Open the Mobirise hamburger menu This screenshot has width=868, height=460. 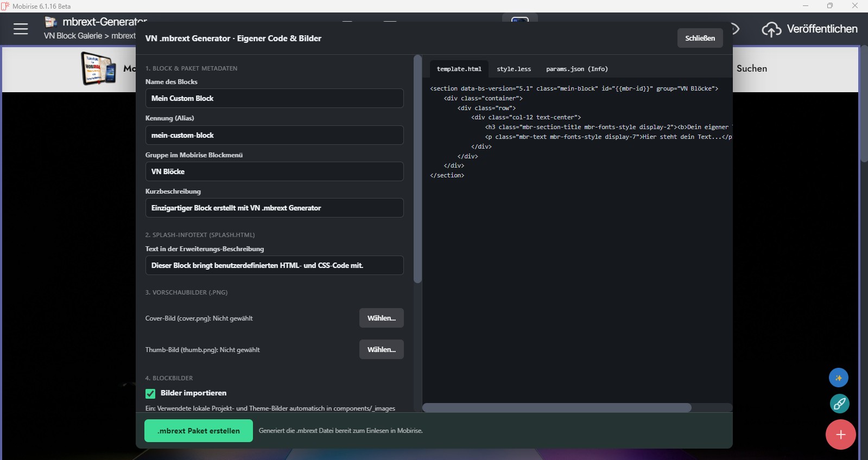(x=21, y=29)
